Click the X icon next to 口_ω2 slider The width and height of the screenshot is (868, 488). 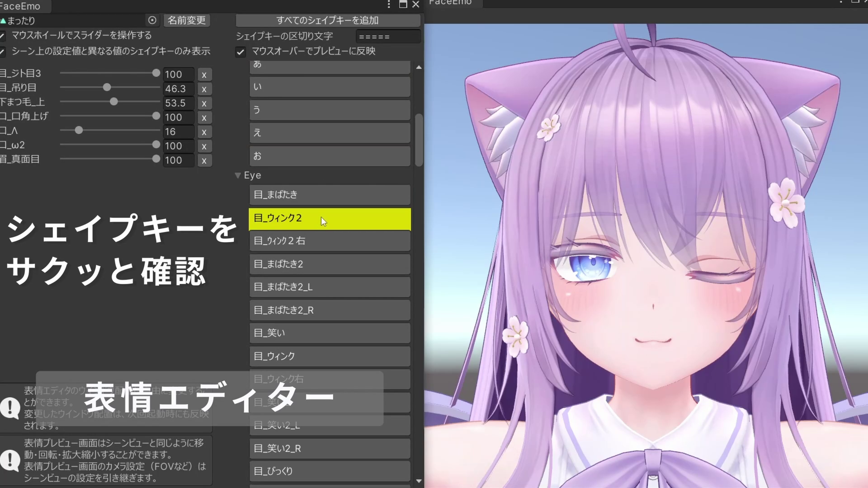point(204,146)
